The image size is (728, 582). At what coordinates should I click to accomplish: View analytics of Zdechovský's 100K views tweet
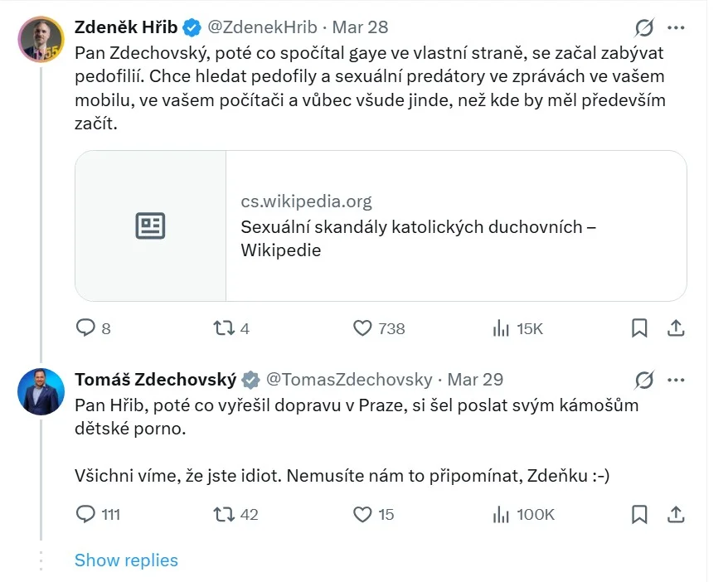pyautogui.click(x=501, y=514)
